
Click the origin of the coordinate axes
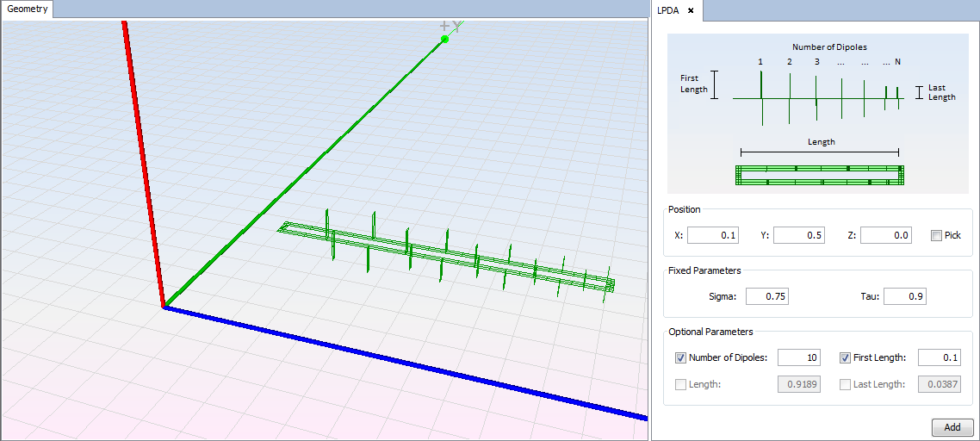164,307
